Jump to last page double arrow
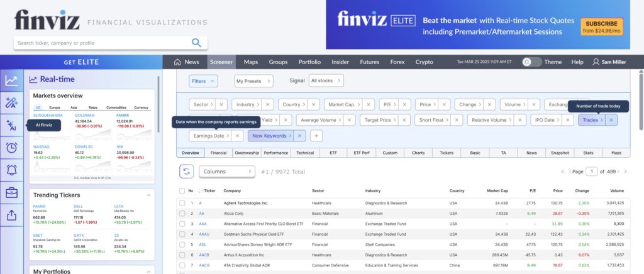Screen dimensions: 644x274 pyautogui.click(x=626, y=172)
